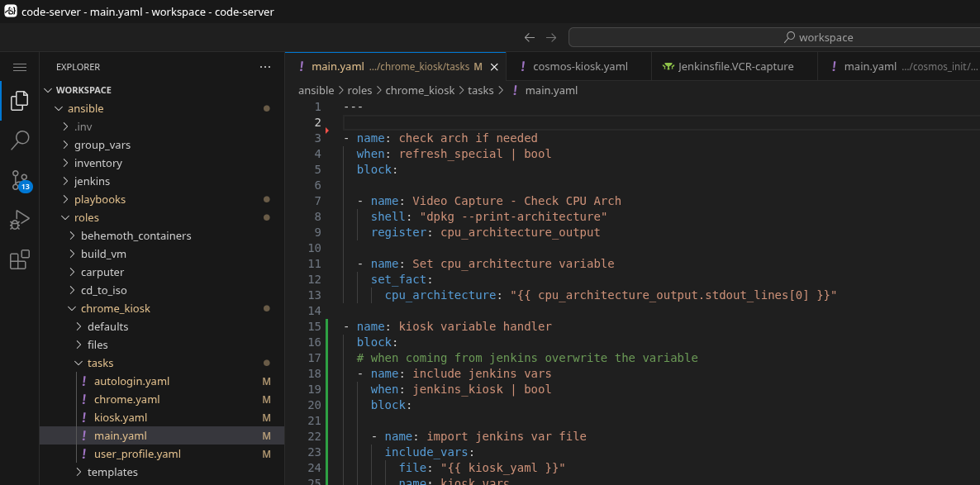This screenshot has height=485, width=980.
Task: Open the Extensions view icon
Action: pyautogui.click(x=20, y=260)
